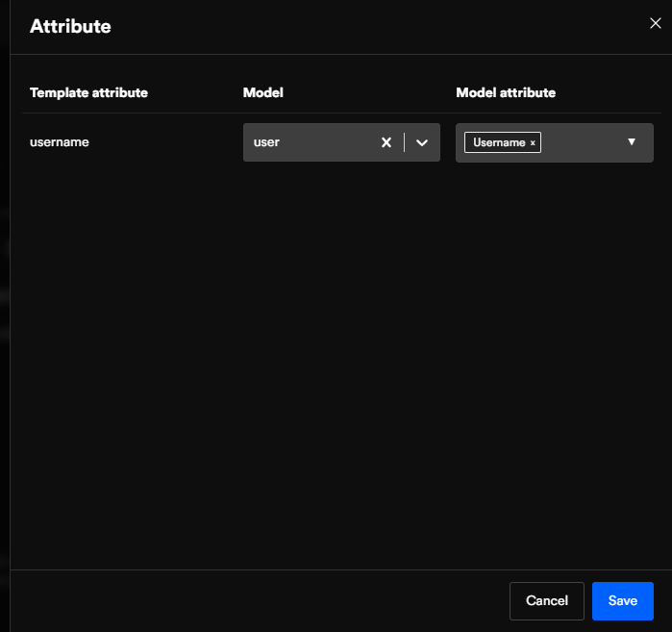The height and width of the screenshot is (632, 672).
Task: Close the Attribute dialog with the X
Action: pyautogui.click(x=656, y=24)
